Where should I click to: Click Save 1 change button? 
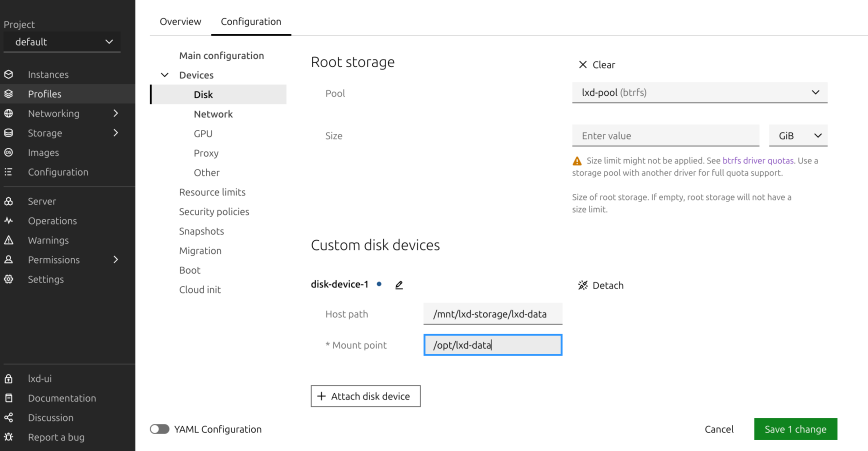(795, 429)
